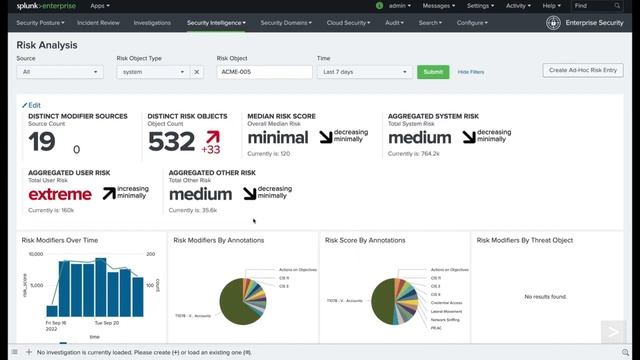Click Create Ad-Hoc Risk Entry button
Image resolution: width=640 pixels, height=360 pixels.
(583, 70)
